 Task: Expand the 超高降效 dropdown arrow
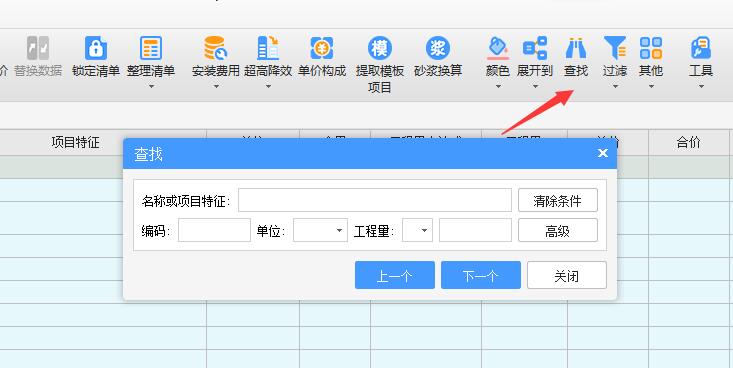pyautogui.click(x=268, y=86)
